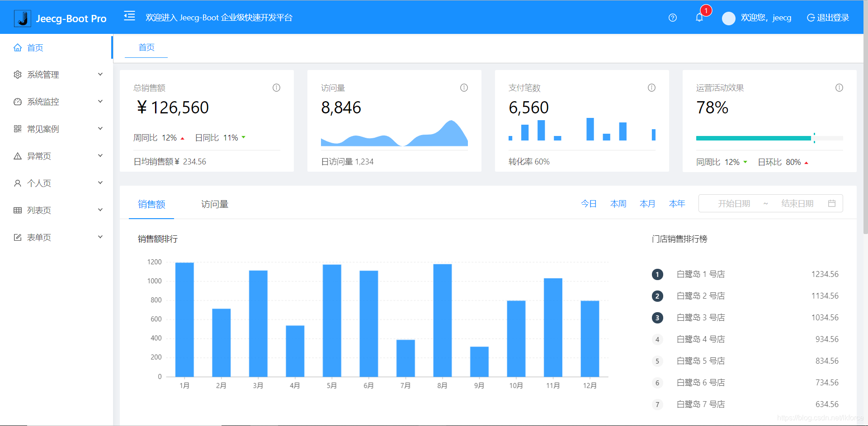Click the 转化率 60% text

click(529, 162)
